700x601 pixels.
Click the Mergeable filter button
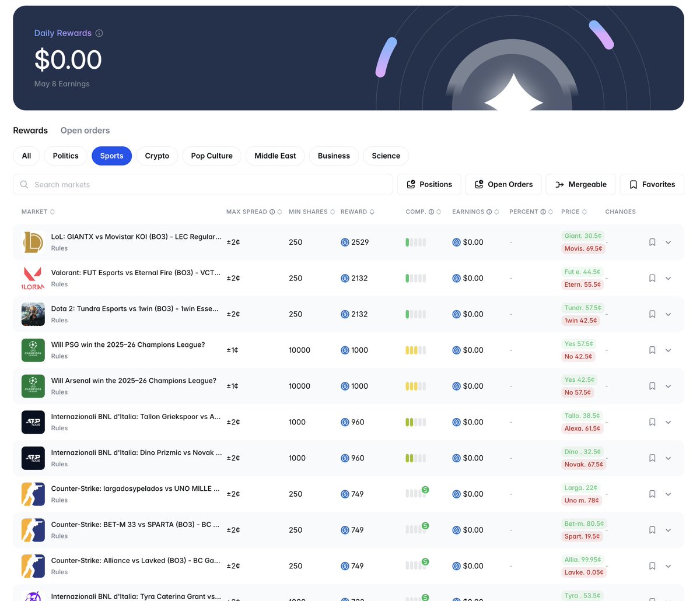coord(580,184)
